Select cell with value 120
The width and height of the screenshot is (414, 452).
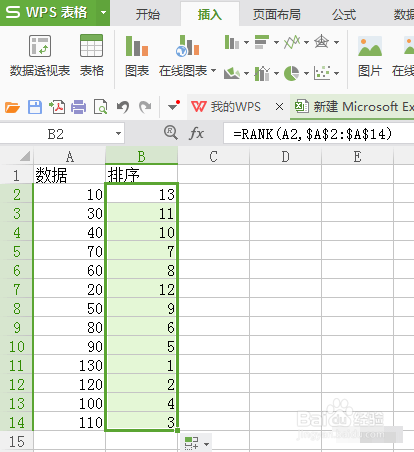[69, 384]
